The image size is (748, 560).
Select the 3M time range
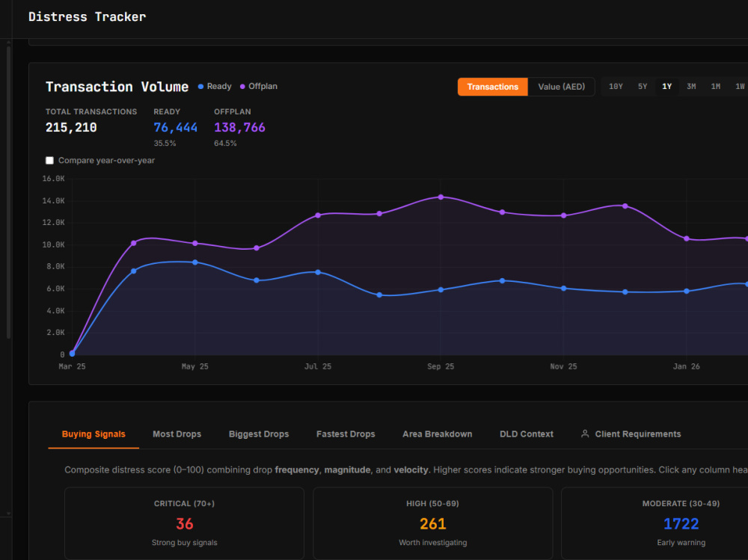[x=690, y=87]
